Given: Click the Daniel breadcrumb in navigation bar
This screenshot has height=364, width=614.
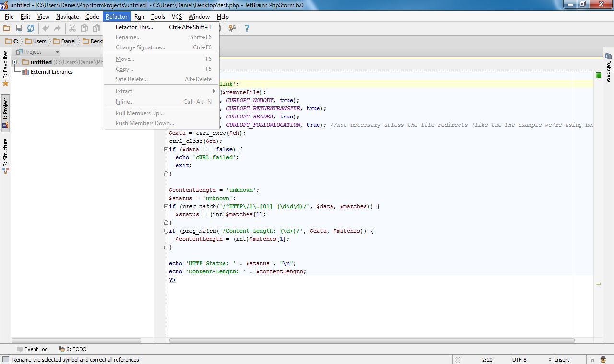Looking at the screenshot, I should coord(64,41).
